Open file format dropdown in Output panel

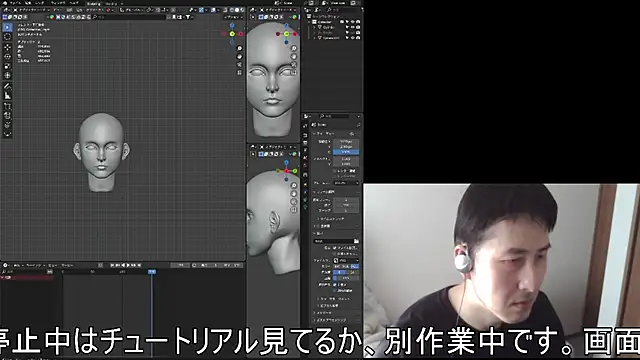[x=346, y=260]
